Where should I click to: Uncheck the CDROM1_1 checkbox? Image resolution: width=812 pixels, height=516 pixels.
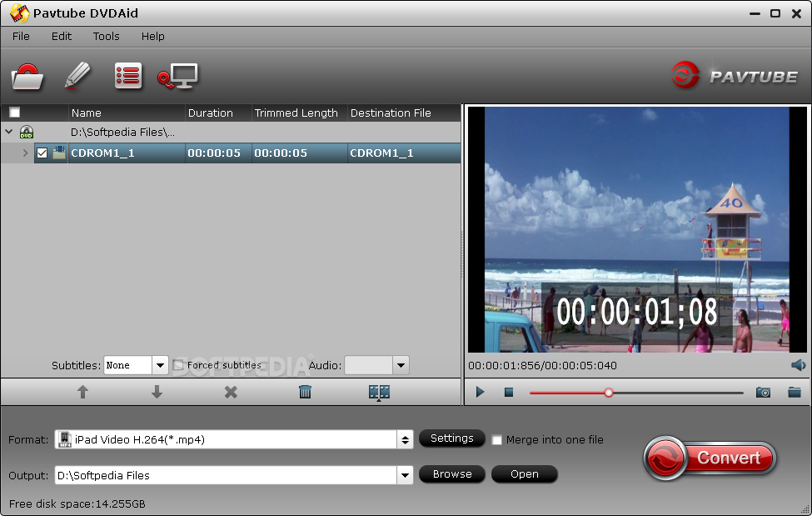(42, 153)
